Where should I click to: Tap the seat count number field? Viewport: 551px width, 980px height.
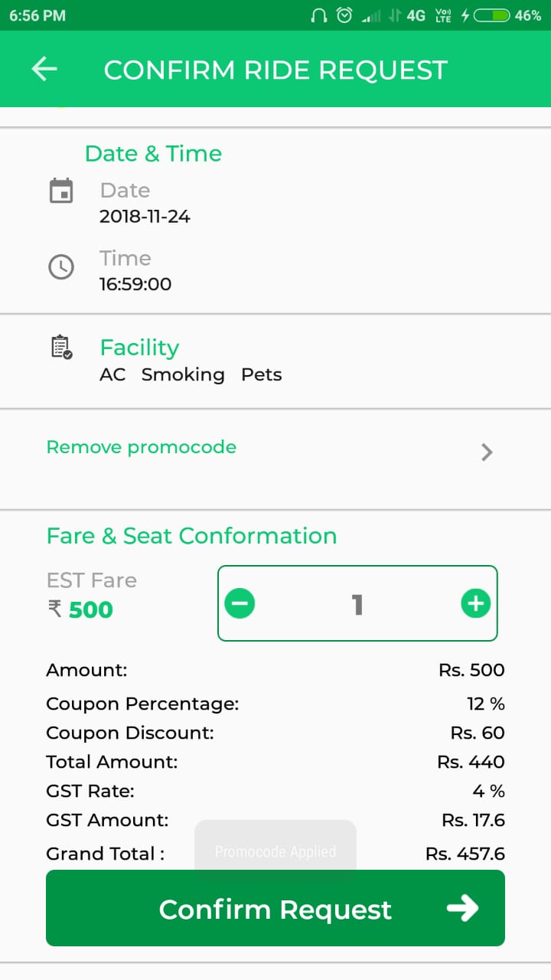click(357, 605)
